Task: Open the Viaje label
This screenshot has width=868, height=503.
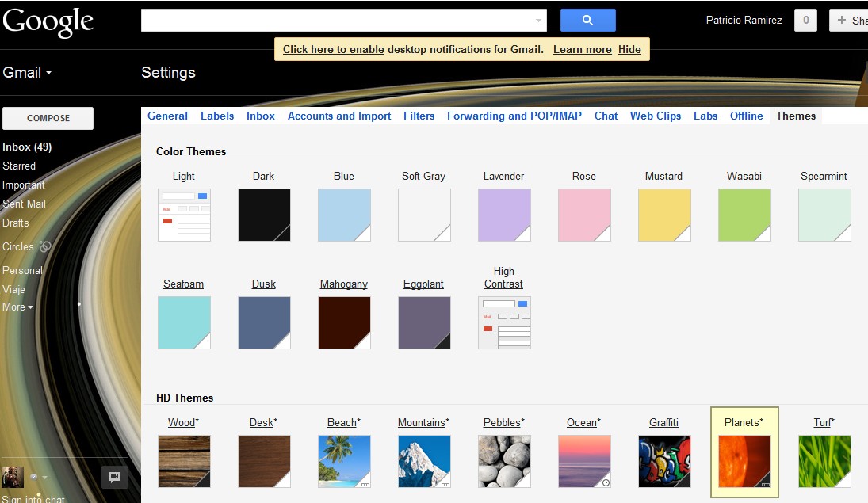Action: point(13,289)
